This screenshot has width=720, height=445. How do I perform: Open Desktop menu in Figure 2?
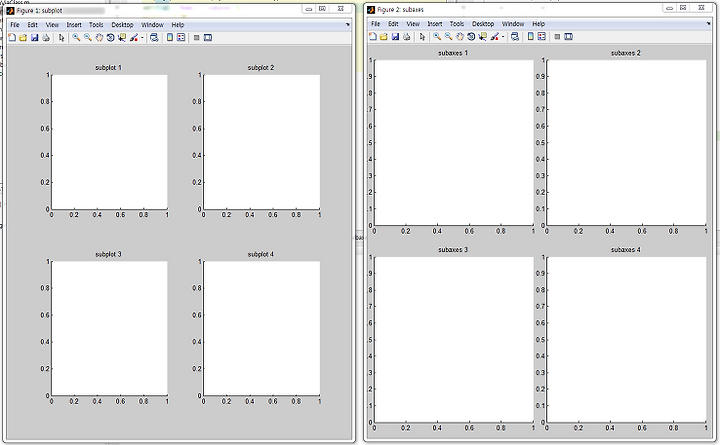point(483,24)
